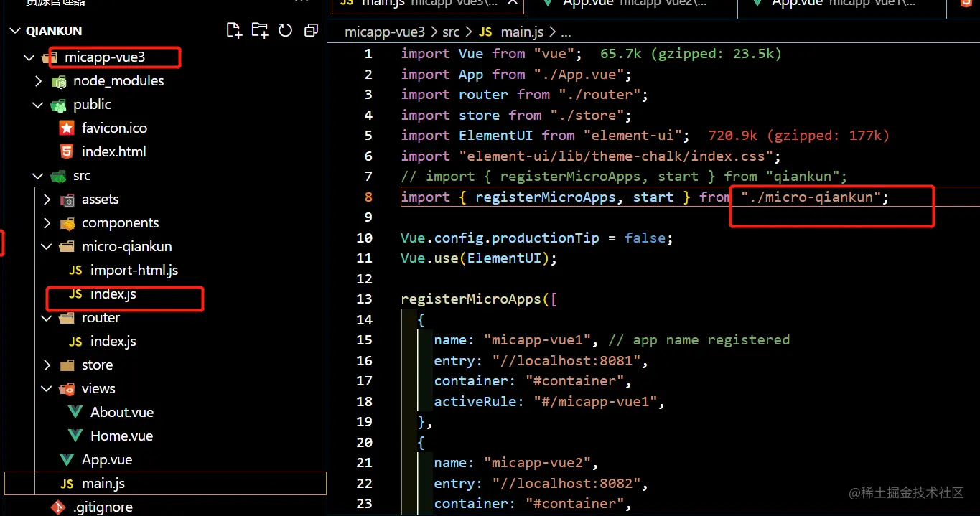The height and width of the screenshot is (516, 980).
Task: Click line number 8 in the gutter
Action: pos(368,197)
